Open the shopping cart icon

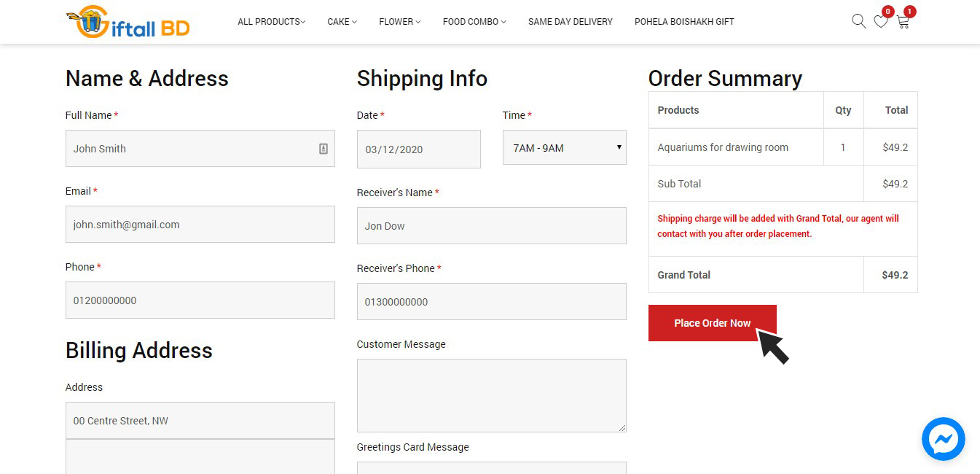[903, 21]
